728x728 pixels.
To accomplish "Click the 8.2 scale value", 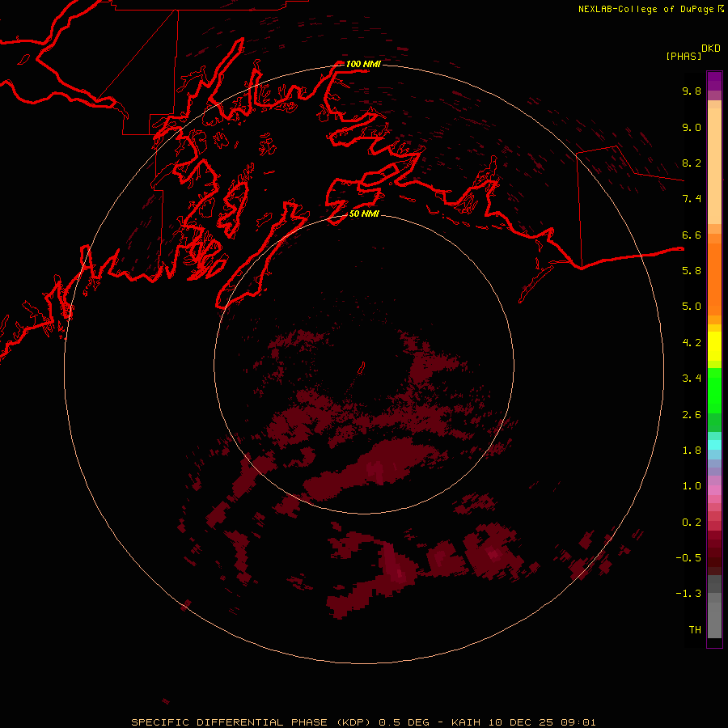I will click(x=692, y=163).
